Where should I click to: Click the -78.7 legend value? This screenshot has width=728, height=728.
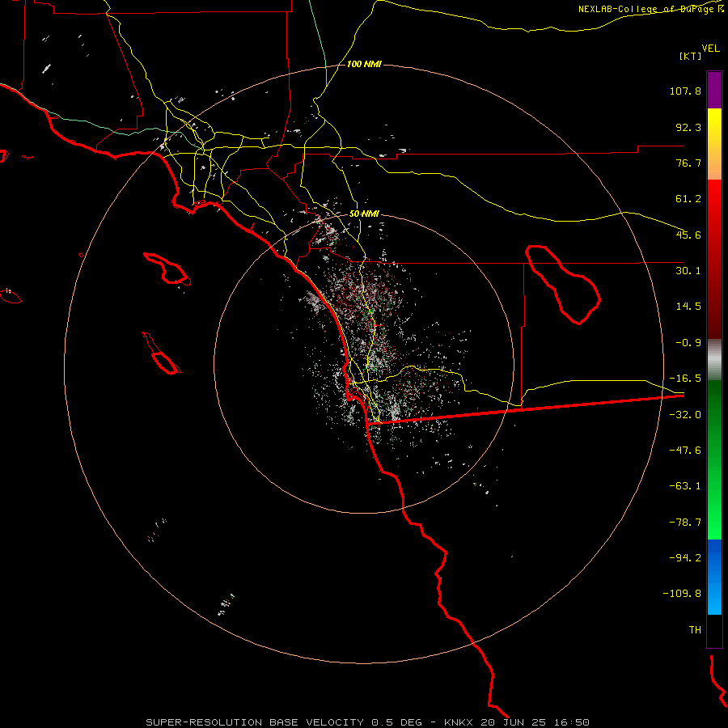click(x=685, y=523)
